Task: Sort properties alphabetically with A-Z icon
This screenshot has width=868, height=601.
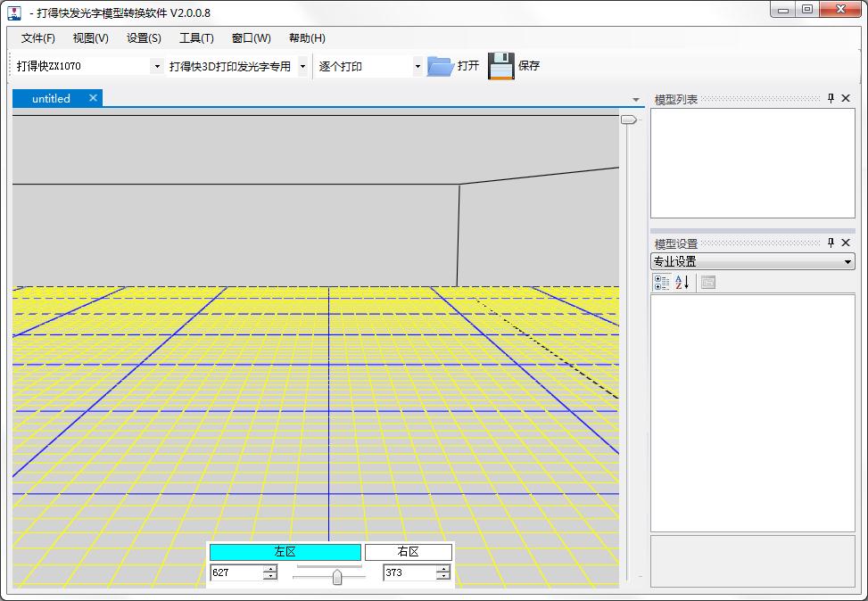Action: click(x=682, y=283)
